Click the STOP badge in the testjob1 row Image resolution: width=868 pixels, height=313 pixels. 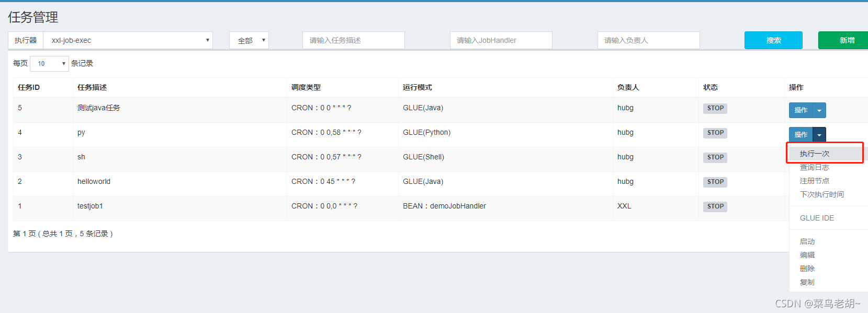coord(715,206)
